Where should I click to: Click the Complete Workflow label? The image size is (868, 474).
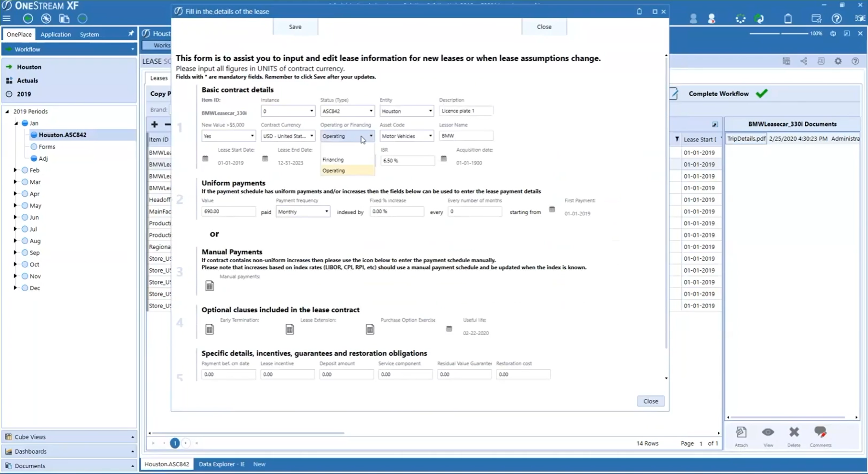click(718, 94)
